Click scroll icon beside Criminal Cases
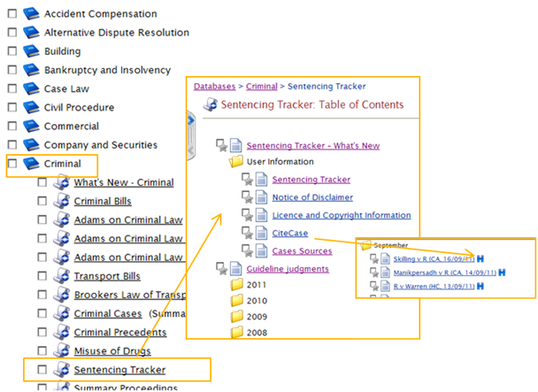The image size is (538, 392). click(x=62, y=313)
